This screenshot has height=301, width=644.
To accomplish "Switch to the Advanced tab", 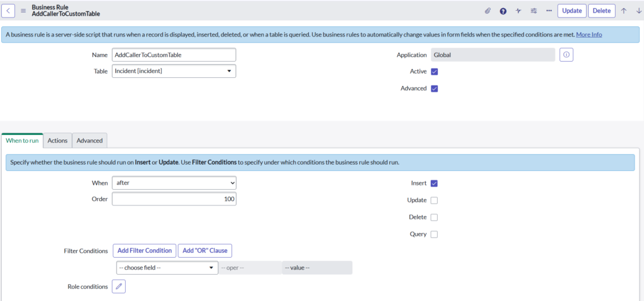I will tap(90, 141).
